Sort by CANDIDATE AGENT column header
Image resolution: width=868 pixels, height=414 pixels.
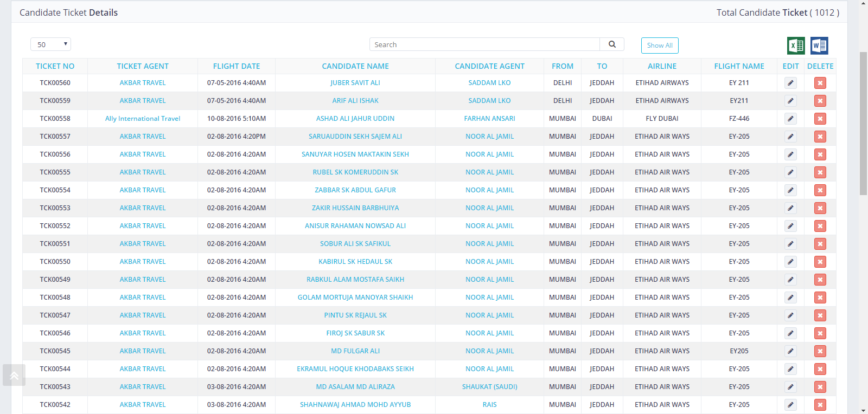tap(489, 66)
